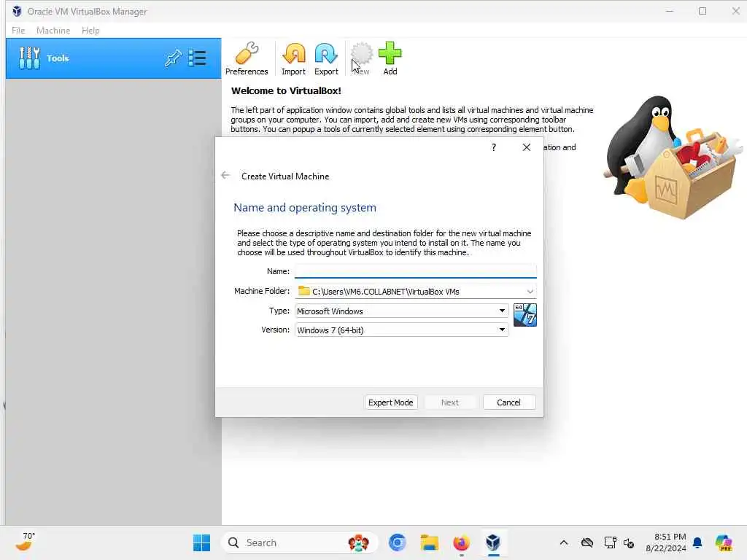Click the New machine toolbar icon
The image size is (747, 560).
point(362,58)
